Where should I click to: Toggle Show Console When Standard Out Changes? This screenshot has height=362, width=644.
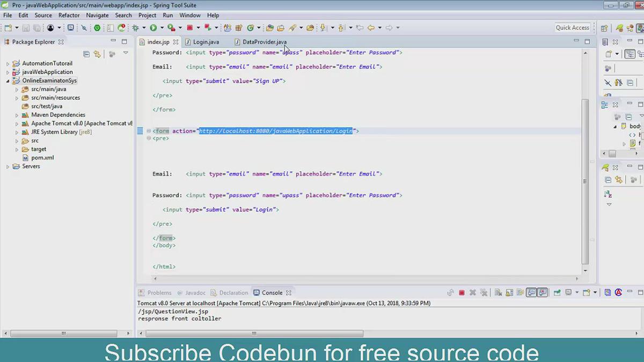tap(531, 293)
